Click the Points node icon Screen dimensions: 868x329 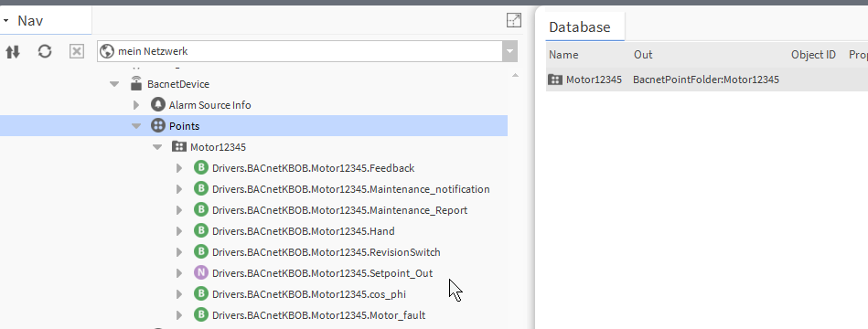(x=158, y=125)
